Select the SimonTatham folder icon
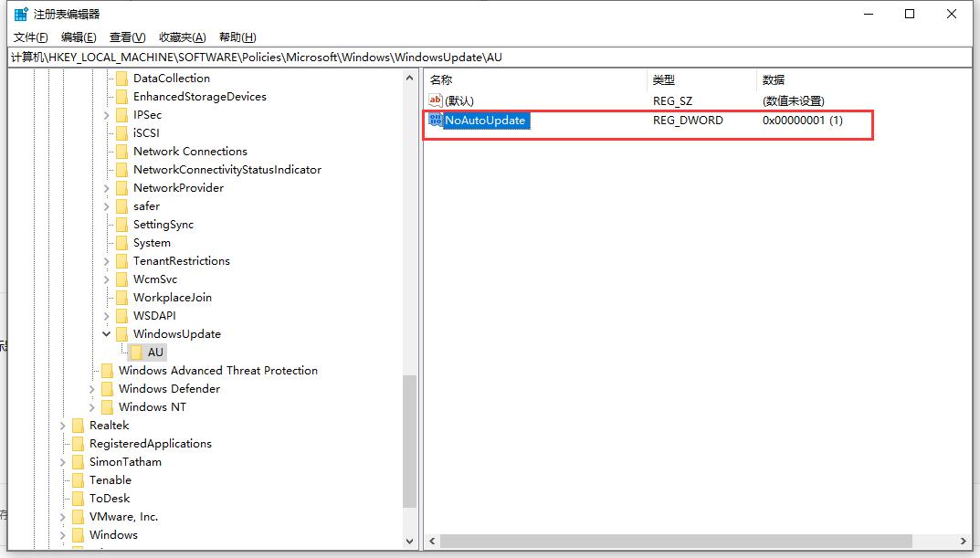The height and width of the screenshot is (558, 980). click(x=79, y=462)
